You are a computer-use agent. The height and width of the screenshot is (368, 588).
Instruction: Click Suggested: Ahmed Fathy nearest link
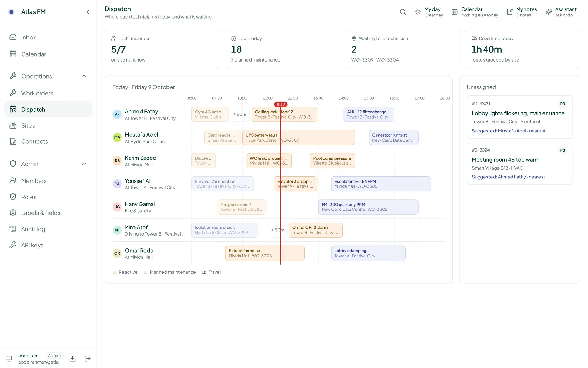508,177
